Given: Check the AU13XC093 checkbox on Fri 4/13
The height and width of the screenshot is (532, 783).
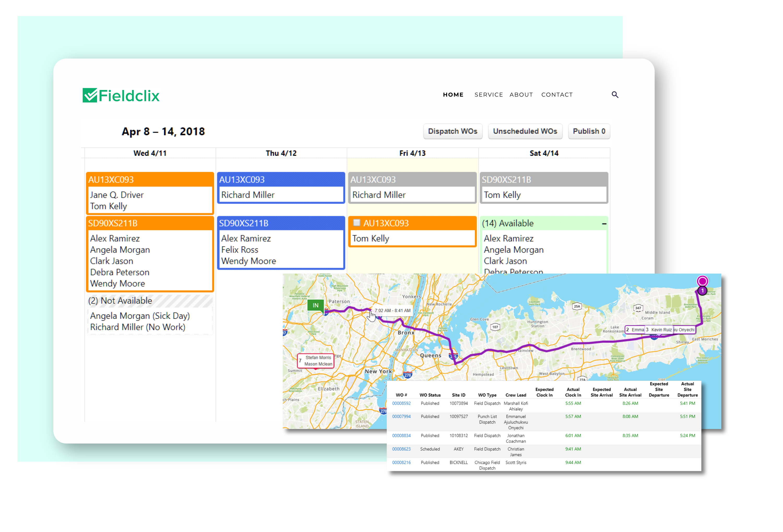Looking at the screenshot, I should pos(357,222).
